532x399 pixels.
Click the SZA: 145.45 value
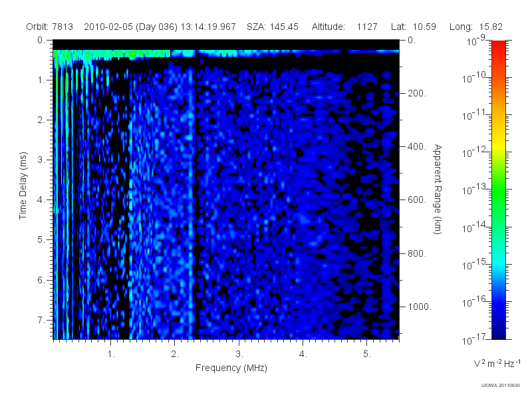(x=273, y=27)
